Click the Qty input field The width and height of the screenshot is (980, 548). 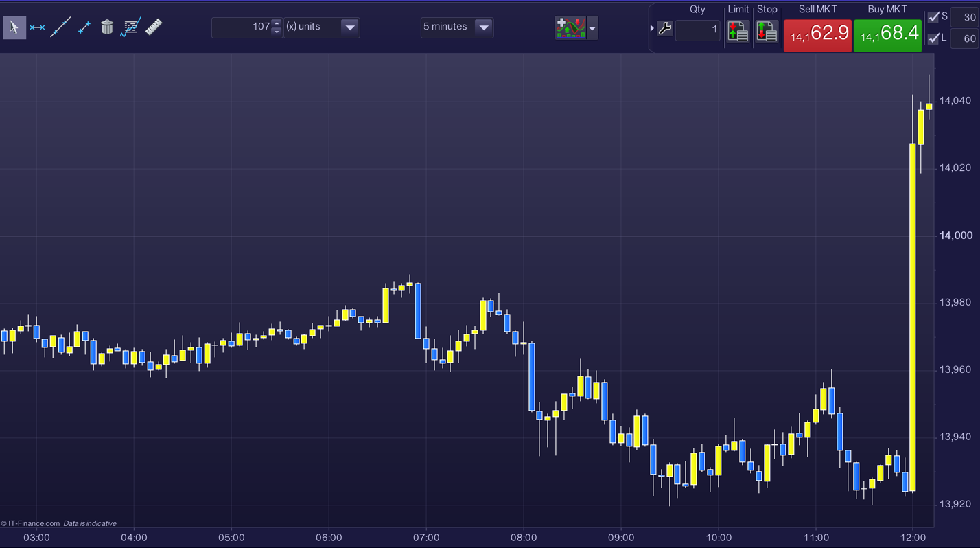click(697, 30)
